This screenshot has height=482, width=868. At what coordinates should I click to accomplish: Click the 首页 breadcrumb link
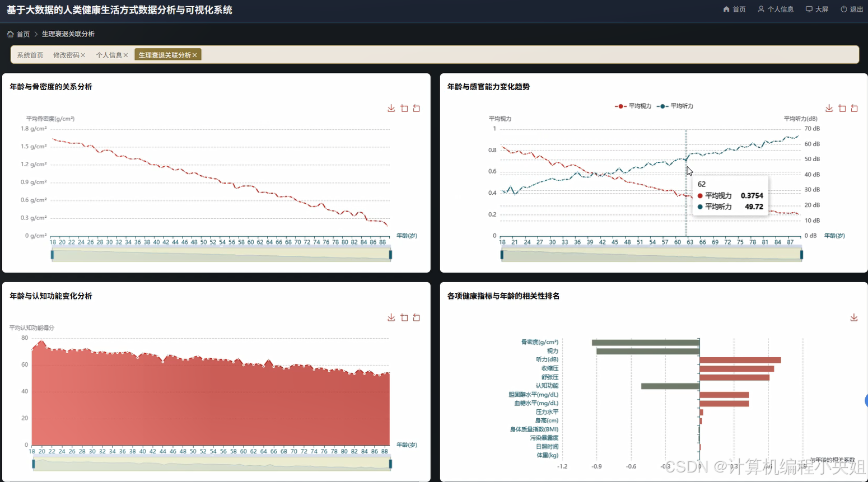(18, 34)
